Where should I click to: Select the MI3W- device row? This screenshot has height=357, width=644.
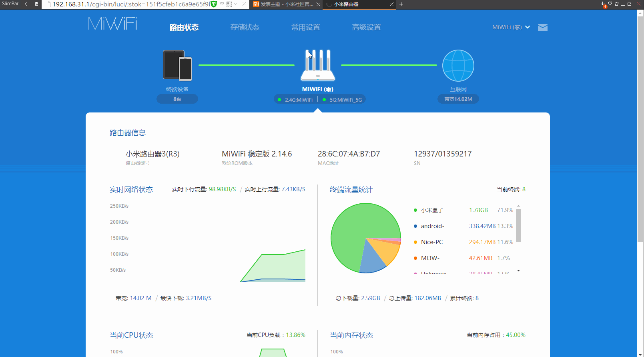[462, 258]
